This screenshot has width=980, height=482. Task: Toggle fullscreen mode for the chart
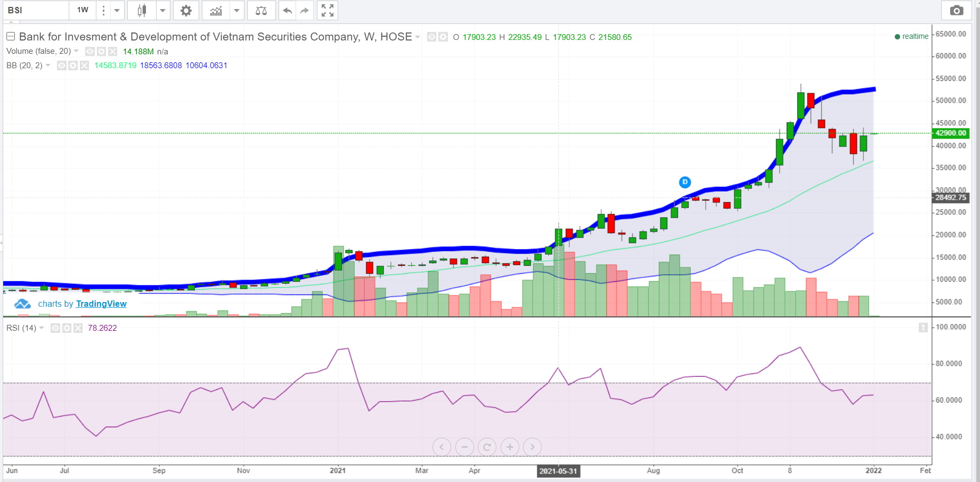point(328,11)
